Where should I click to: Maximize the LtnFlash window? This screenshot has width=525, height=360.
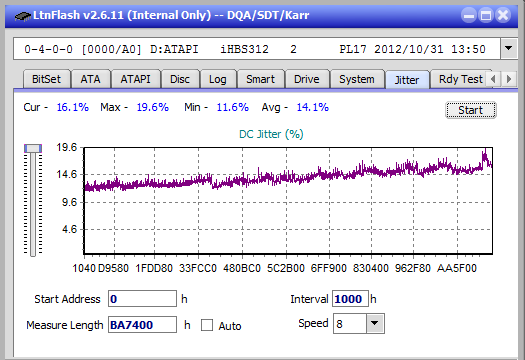click(x=486, y=15)
